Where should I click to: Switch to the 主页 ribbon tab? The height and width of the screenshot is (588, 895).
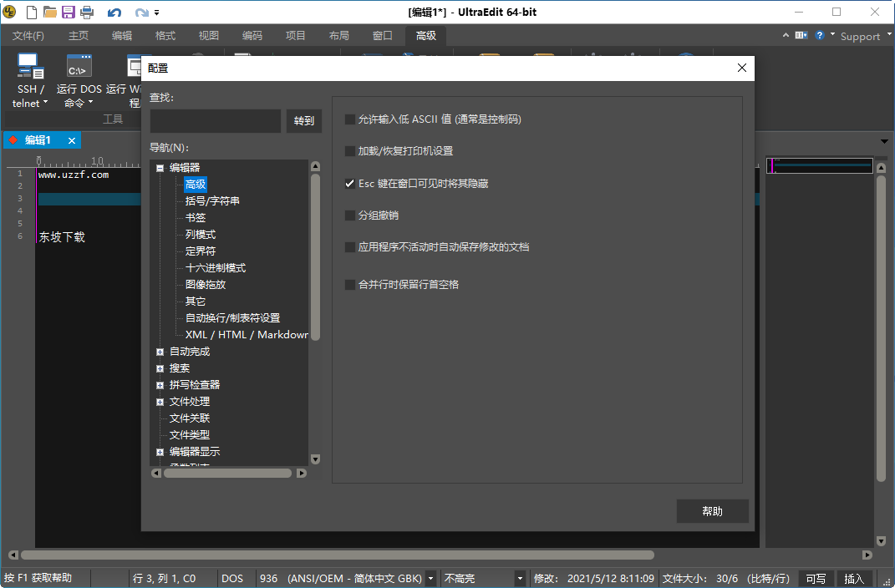click(x=79, y=35)
